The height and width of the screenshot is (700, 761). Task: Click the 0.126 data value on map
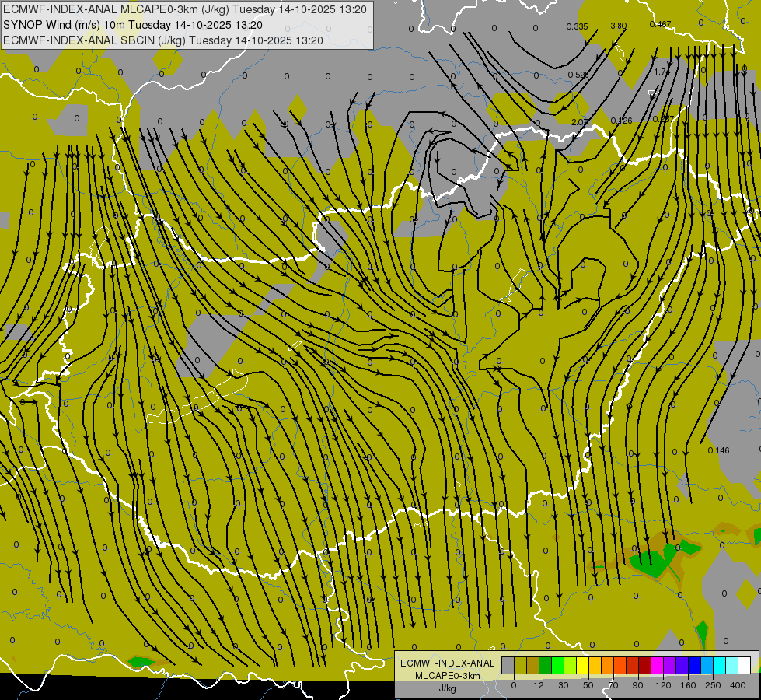(x=621, y=121)
